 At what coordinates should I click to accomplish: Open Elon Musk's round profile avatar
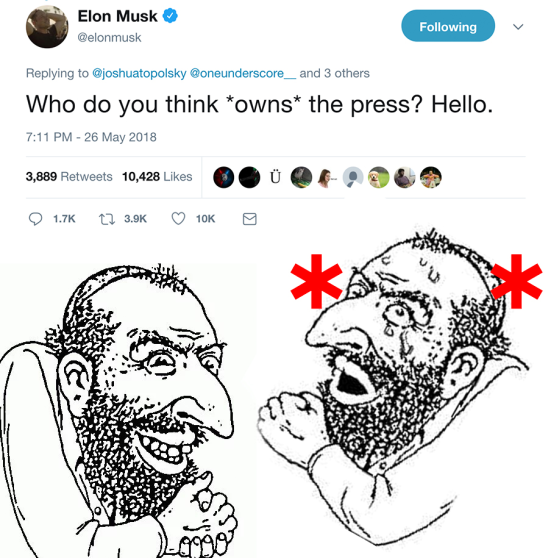47,27
